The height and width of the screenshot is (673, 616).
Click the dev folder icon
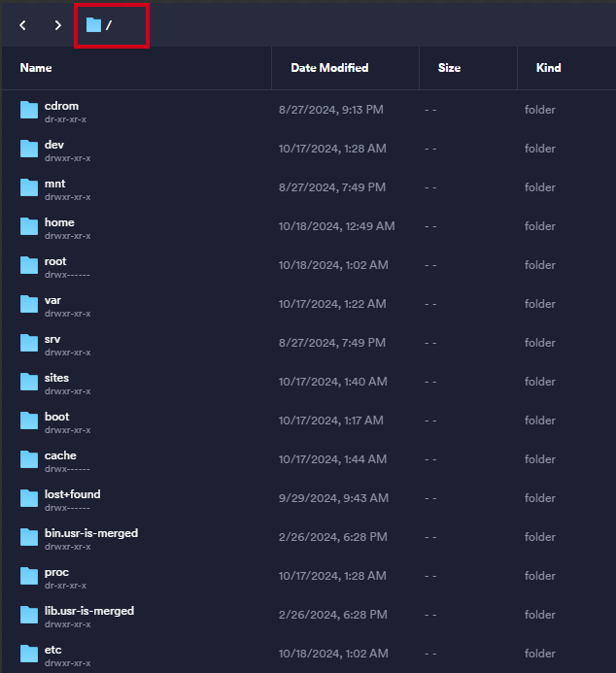tap(29, 149)
